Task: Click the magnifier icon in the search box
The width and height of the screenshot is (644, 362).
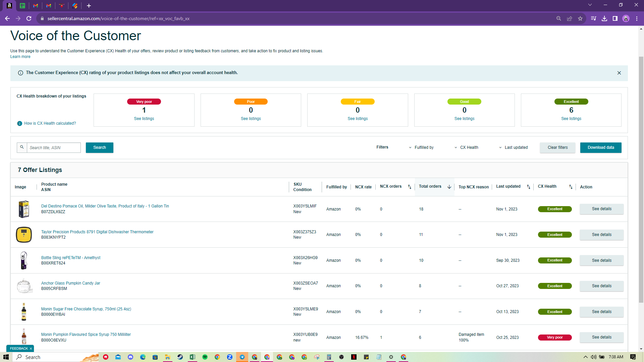Action: tap(22, 147)
